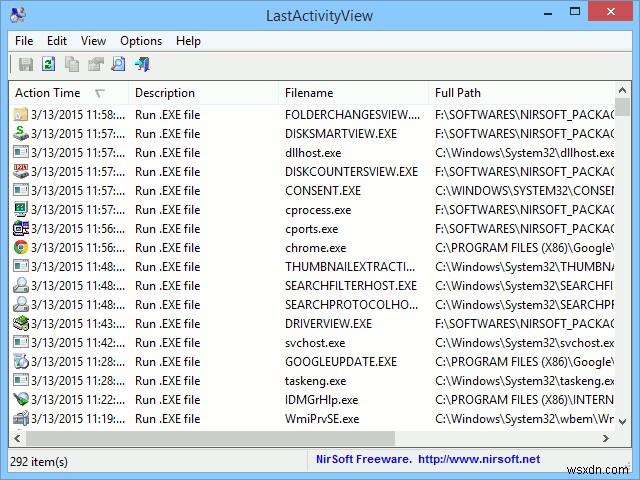This screenshot has width=640, height=480.
Task: Click the Copy Selected Items toolbar icon
Action: tap(72, 64)
